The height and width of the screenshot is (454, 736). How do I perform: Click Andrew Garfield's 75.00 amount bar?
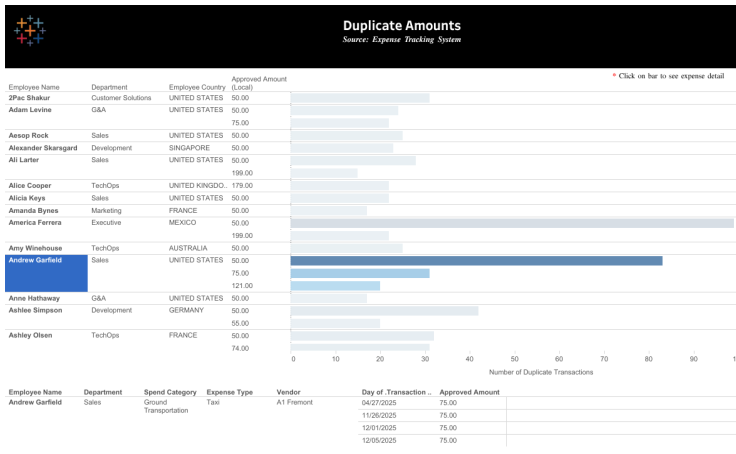[360, 273]
